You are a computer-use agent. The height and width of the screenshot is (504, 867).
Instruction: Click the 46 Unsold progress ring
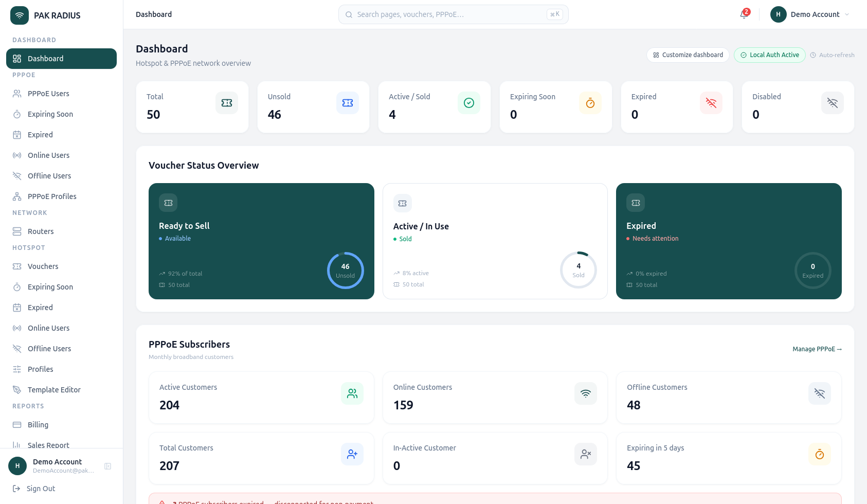(346, 271)
